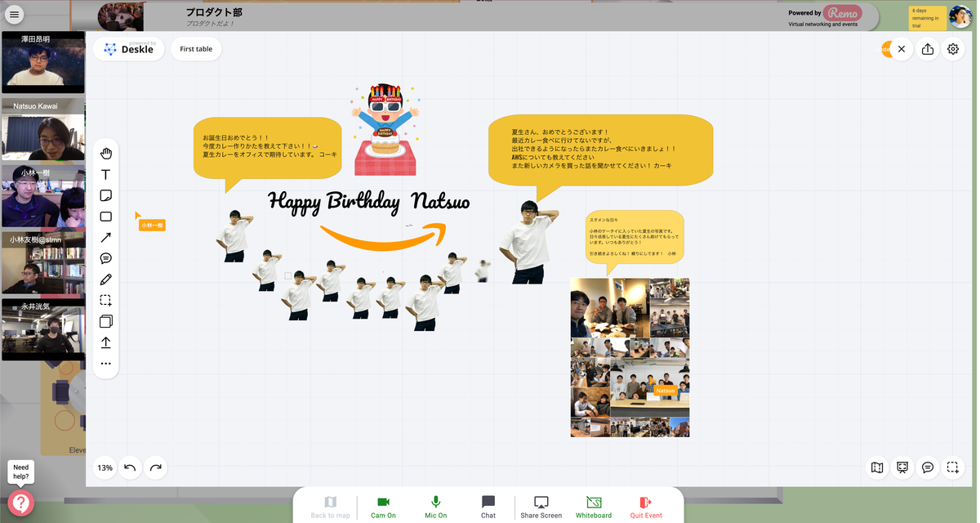The height and width of the screenshot is (523, 980).
Task: Mute the microphone with Mic On
Action: pyautogui.click(x=436, y=506)
